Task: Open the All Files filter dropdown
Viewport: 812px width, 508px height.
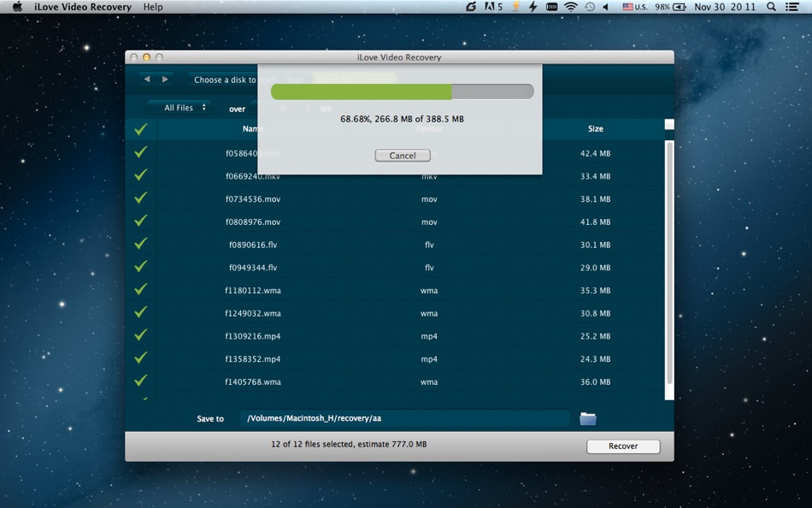Action: pyautogui.click(x=179, y=108)
